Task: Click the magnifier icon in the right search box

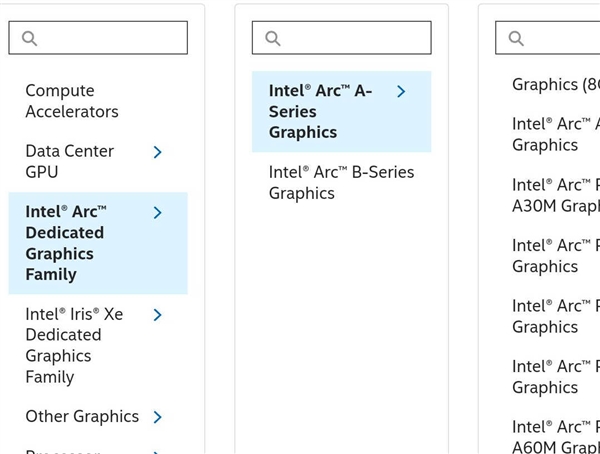Action: [516, 38]
